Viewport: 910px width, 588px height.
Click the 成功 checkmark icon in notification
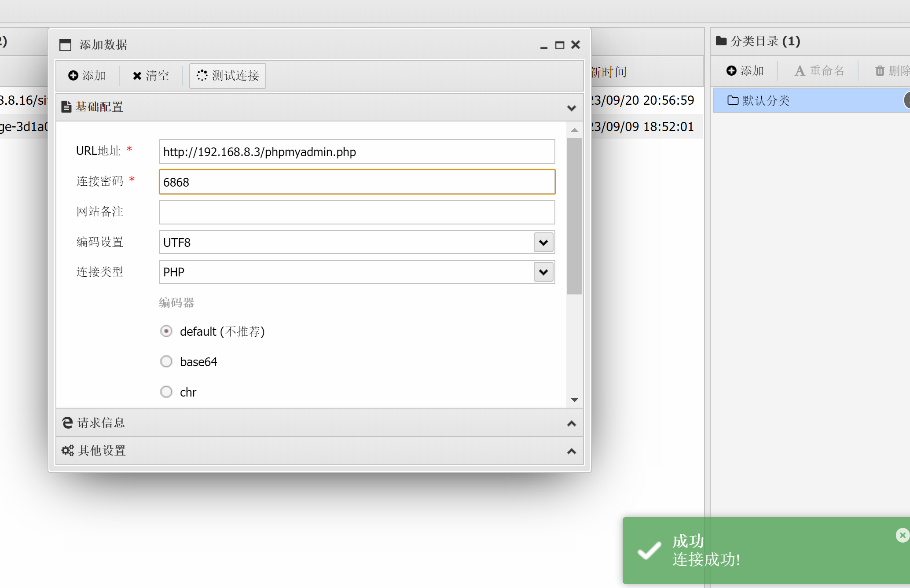click(x=649, y=550)
